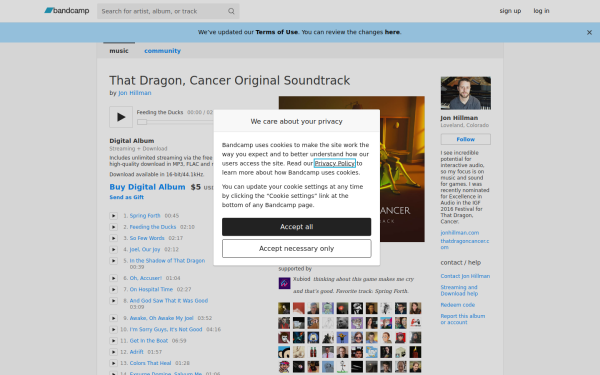This screenshot has height=375, width=600.
Task: Switch to the music tab
Action: click(119, 51)
